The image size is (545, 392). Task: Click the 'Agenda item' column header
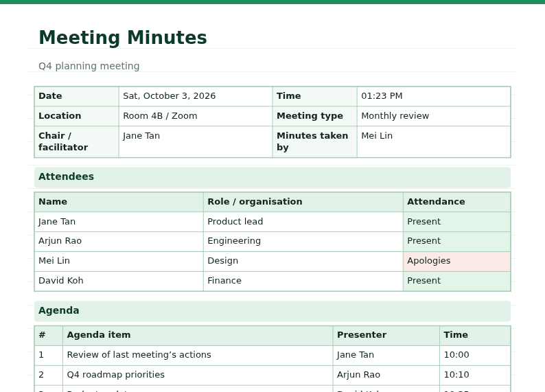point(198,335)
